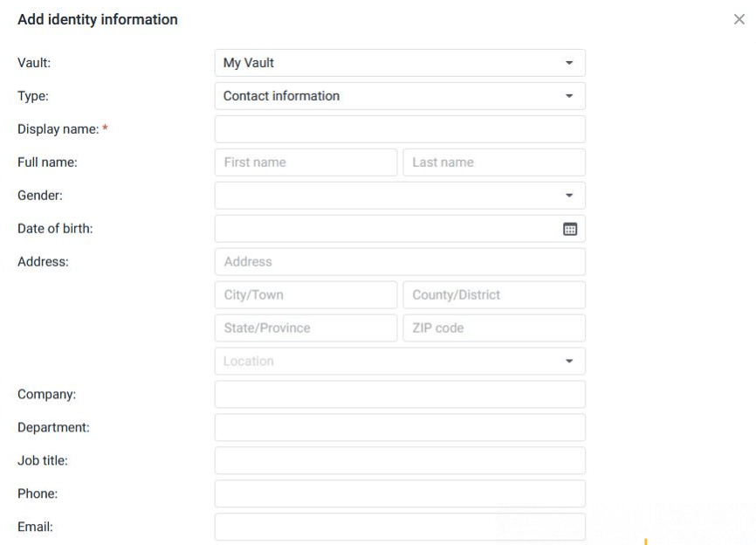Select the First name input field

[x=305, y=162]
